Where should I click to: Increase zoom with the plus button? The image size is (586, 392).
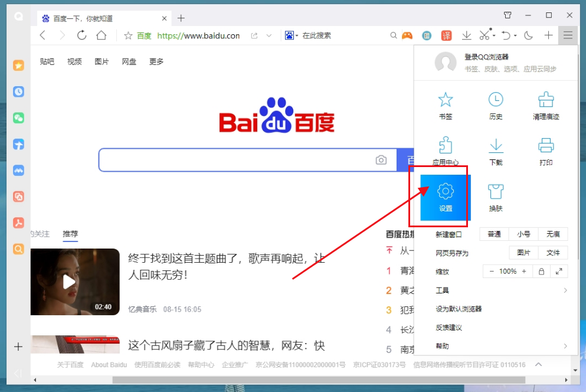click(524, 272)
